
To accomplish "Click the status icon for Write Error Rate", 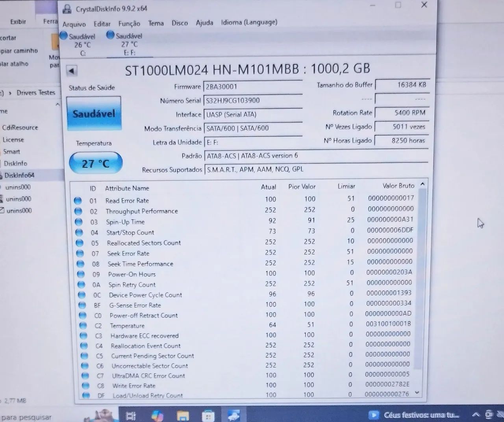I will 85,386.
